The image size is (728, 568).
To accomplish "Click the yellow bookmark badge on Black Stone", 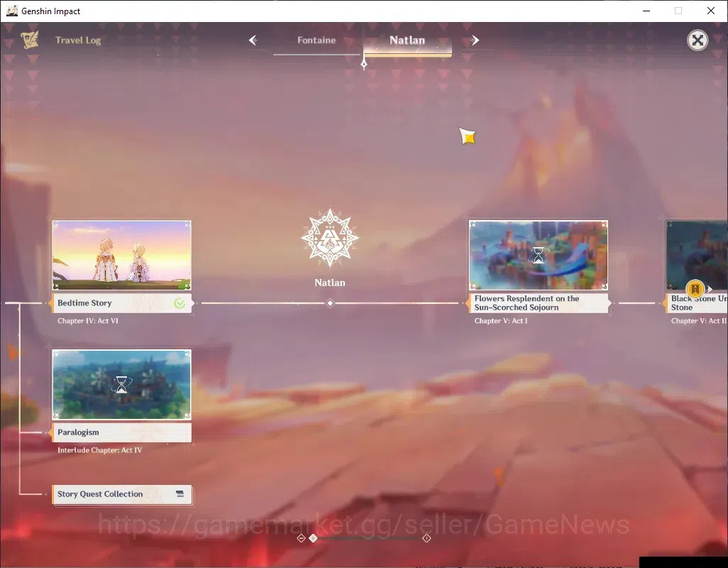I will pos(695,289).
